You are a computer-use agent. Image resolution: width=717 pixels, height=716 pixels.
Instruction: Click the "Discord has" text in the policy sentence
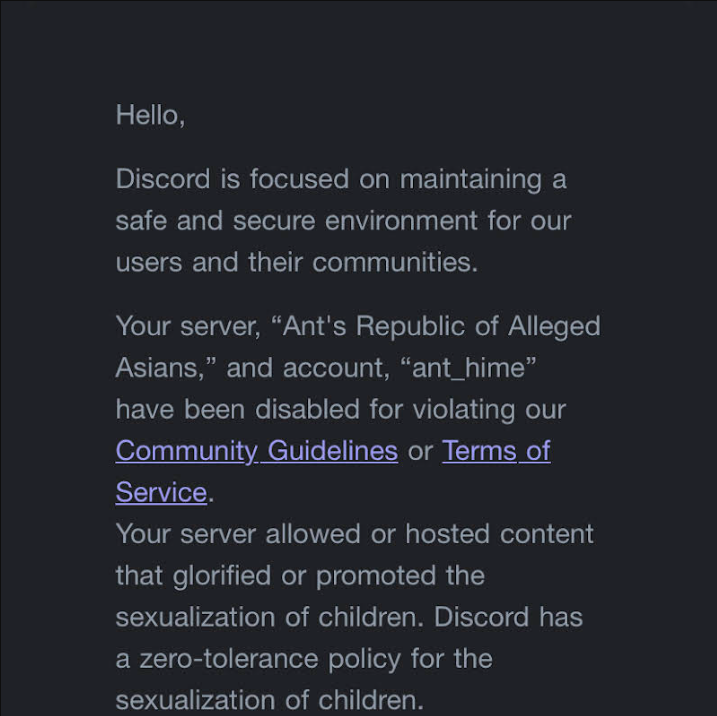click(x=508, y=617)
